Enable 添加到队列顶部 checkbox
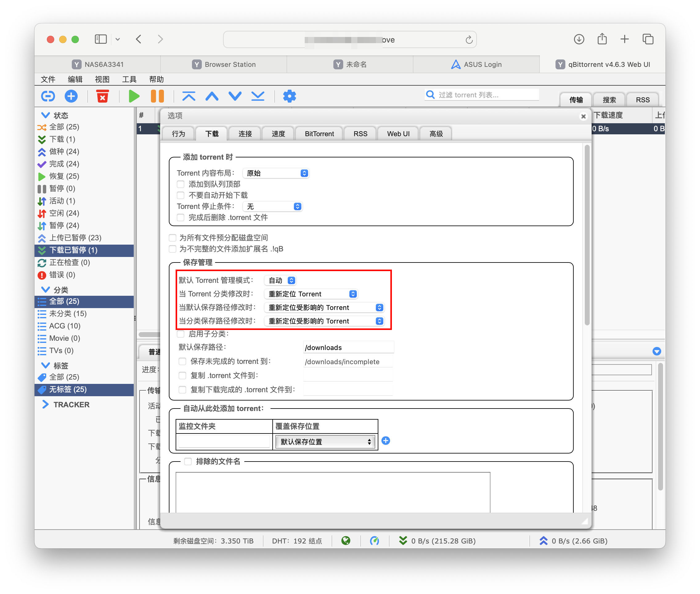 (x=181, y=184)
